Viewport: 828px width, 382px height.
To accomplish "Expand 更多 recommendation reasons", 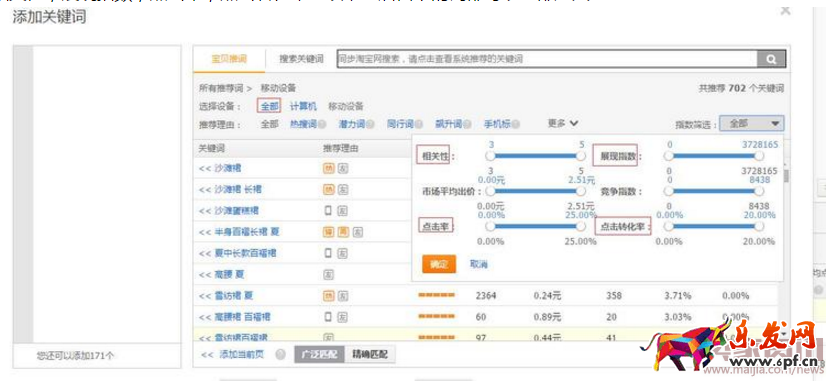I will (x=563, y=123).
